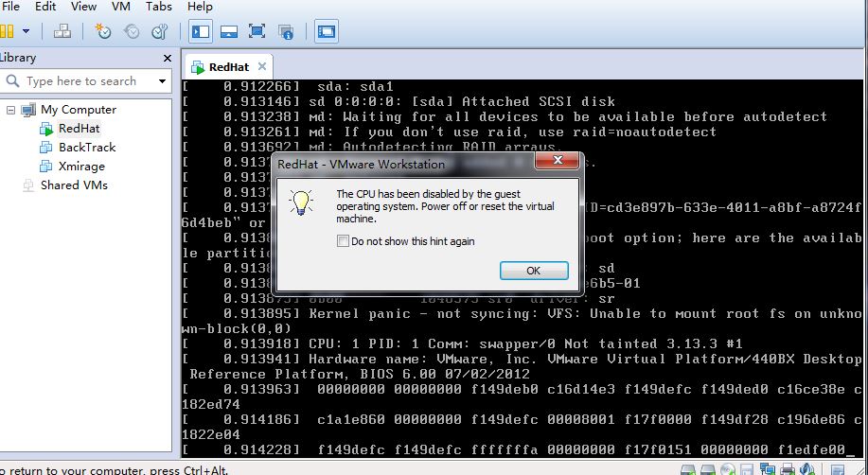
Task: Toggle the library sidebar view icon
Action: point(201,31)
